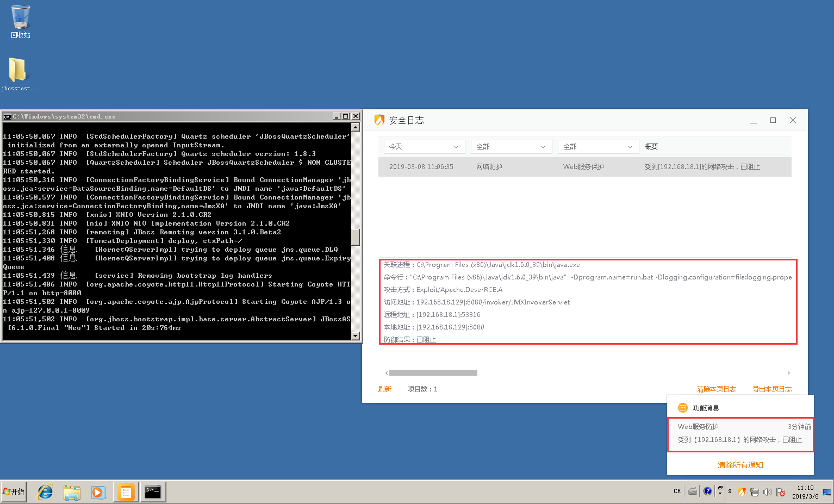834x504 pixels.
Task: Open the middle 全部 category dropdown
Action: (511, 147)
